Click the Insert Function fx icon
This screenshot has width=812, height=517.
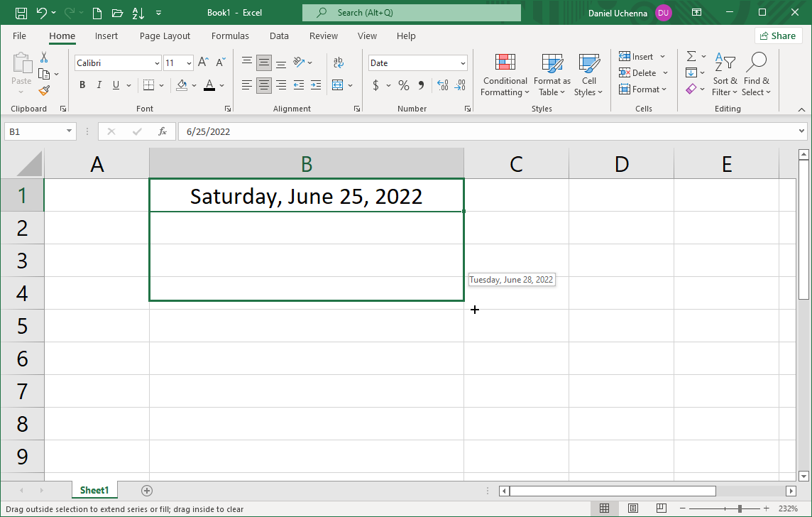click(x=163, y=131)
